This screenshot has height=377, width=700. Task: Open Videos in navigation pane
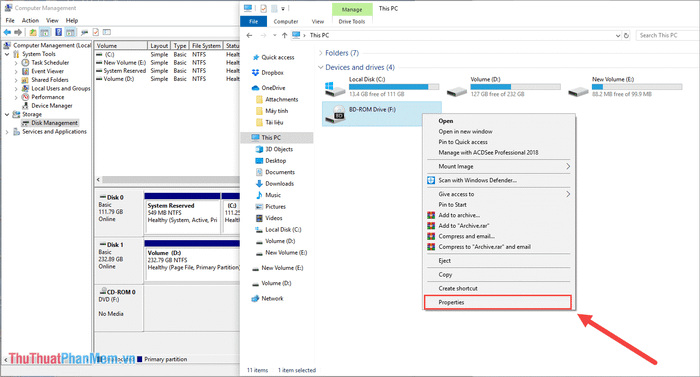point(274,218)
